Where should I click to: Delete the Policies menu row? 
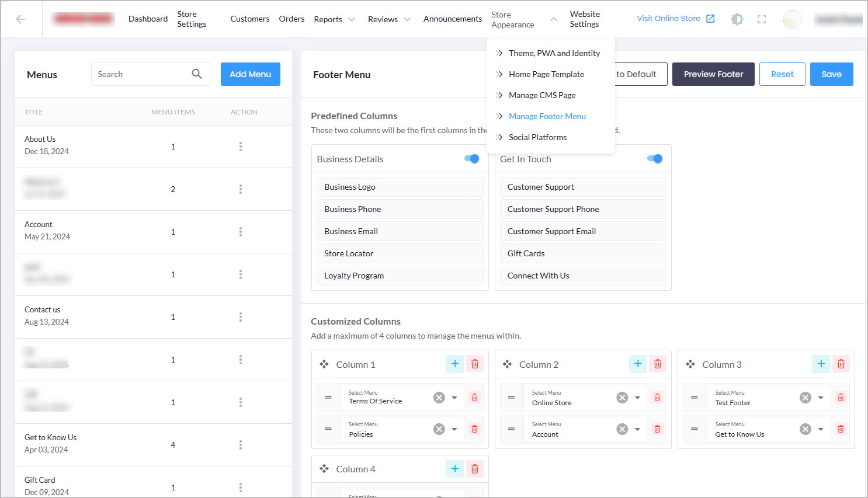pos(474,429)
